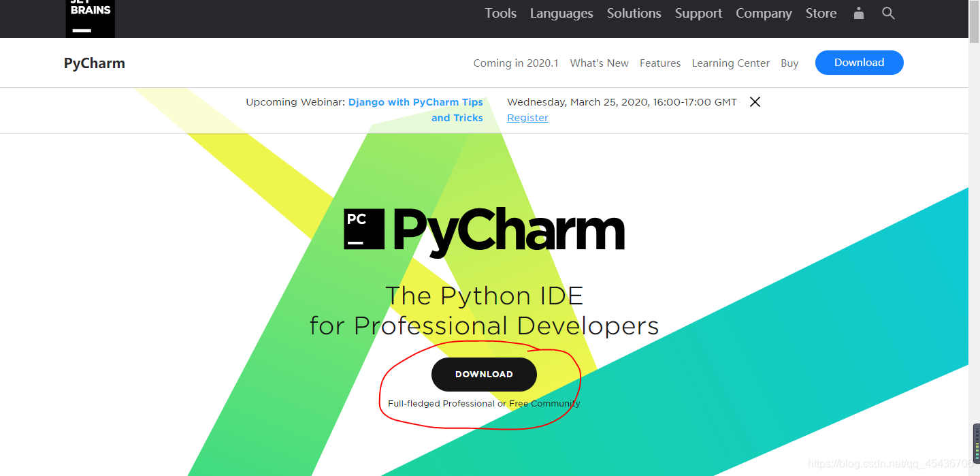
Task: Open the Solutions menu
Action: 634,14
